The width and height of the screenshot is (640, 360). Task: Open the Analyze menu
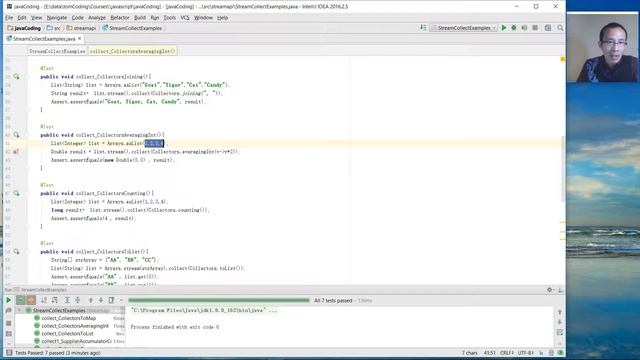97,18
